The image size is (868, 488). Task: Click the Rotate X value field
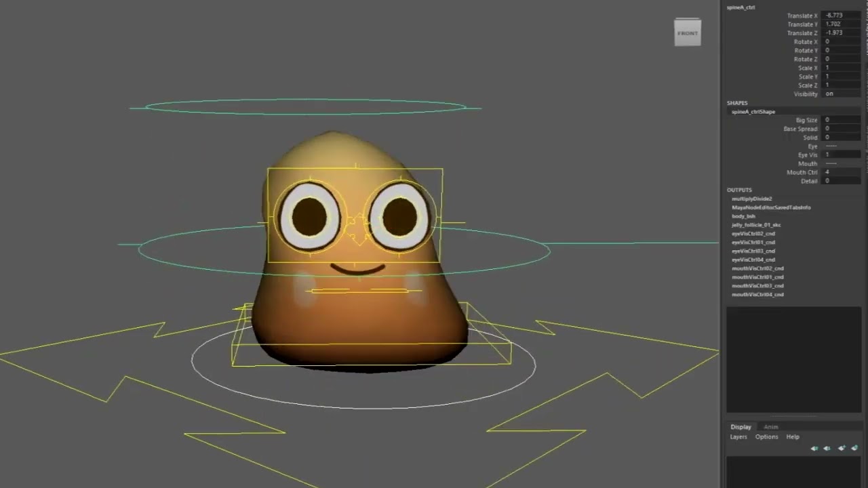841,42
